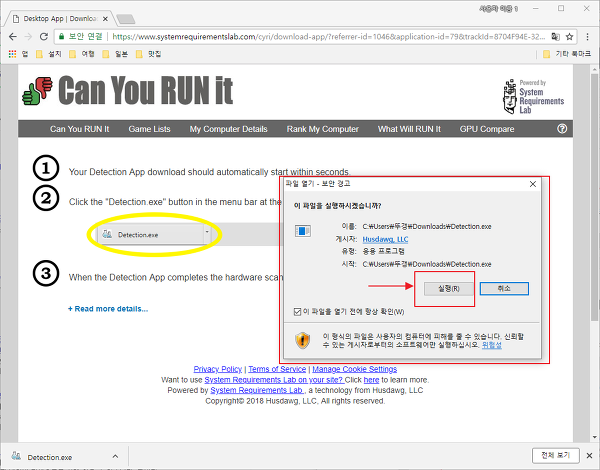This screenshot has width=600, height=470.
Task: Click the help question mark icon in navbar
Action: point(562,129)
